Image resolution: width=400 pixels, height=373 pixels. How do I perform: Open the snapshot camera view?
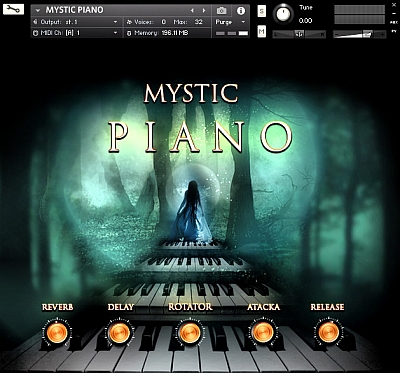(221, 11)
